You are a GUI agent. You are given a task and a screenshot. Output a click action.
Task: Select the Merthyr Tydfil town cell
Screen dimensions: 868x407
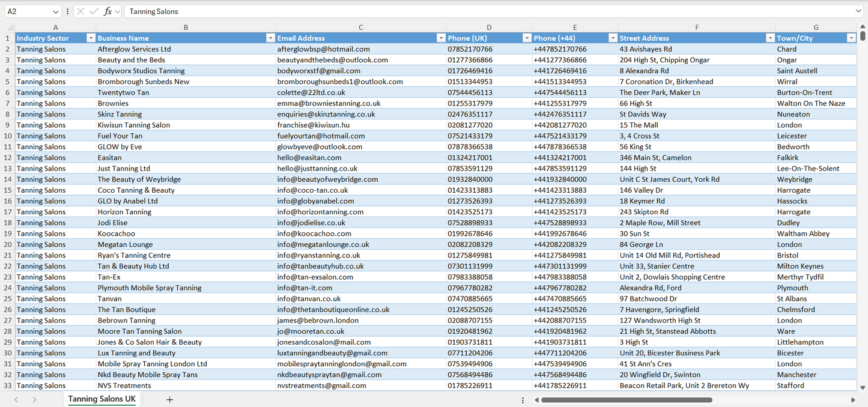click(x=816, y=277)
